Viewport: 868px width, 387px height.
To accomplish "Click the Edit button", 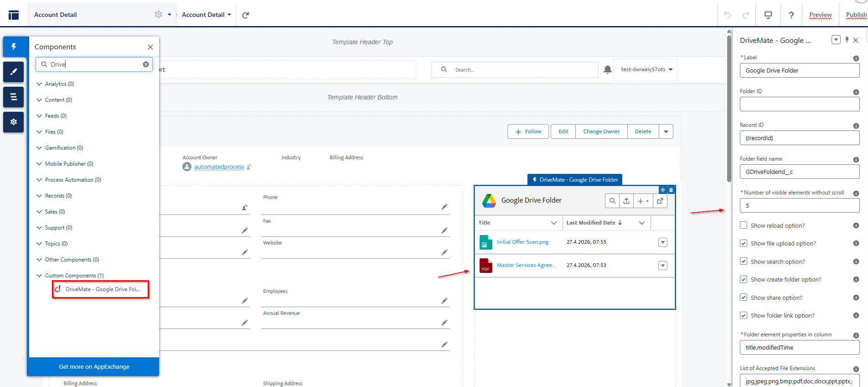I will (x=563, y=131).
